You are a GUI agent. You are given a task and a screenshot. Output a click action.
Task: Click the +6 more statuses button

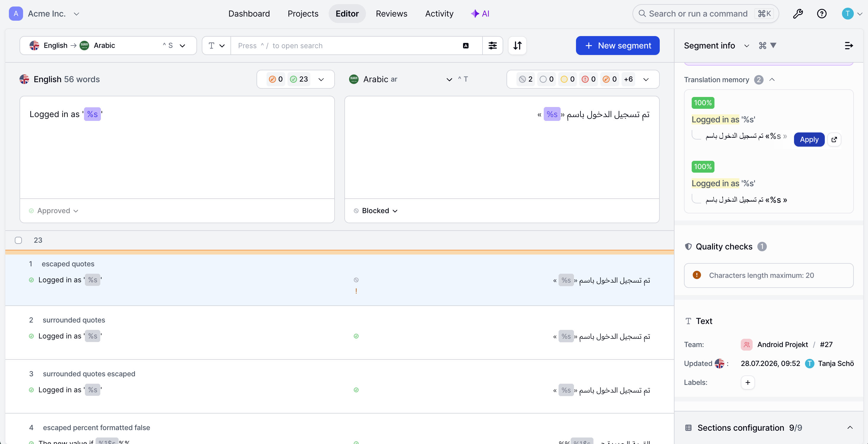628,79
